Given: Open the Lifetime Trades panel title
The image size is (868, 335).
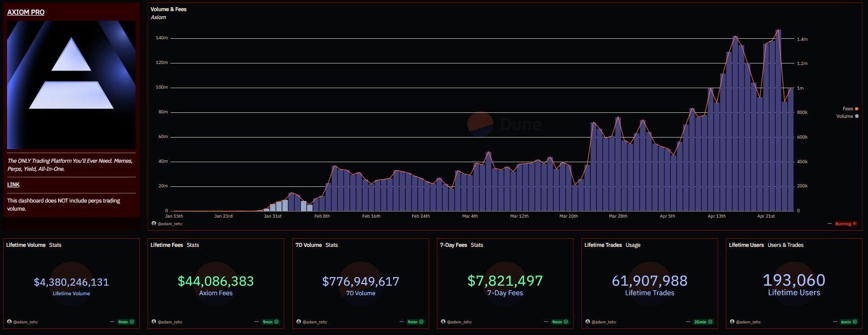Looking at the screenshot, I should [603, 245].
